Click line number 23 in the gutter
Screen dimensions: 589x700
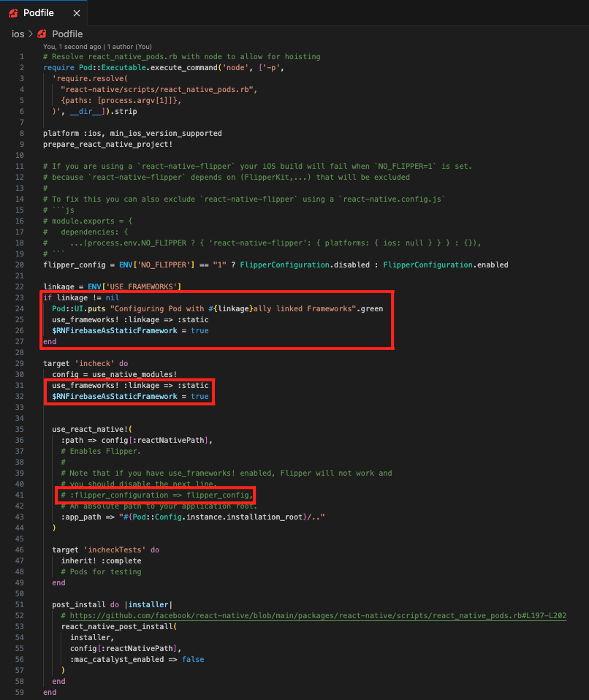click(x=20, y=297)
